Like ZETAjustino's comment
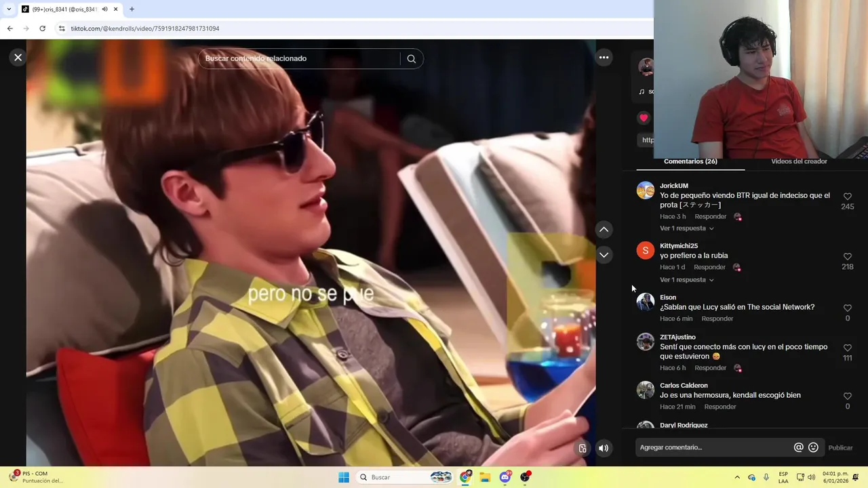 tap(847, 348)
